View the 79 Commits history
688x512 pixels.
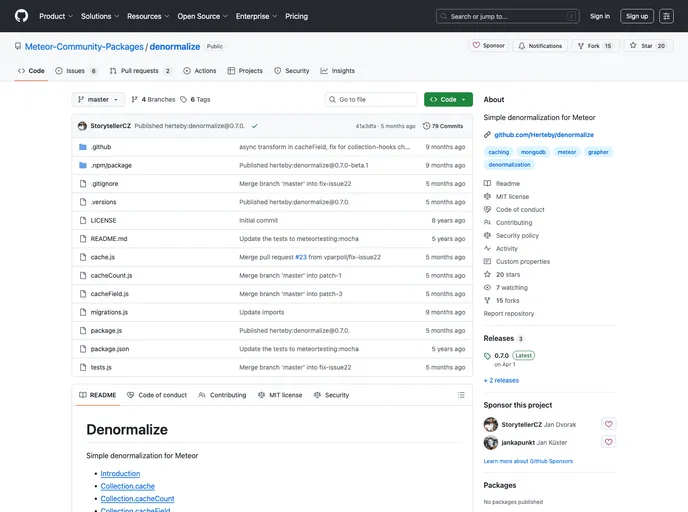click(443, 126)
